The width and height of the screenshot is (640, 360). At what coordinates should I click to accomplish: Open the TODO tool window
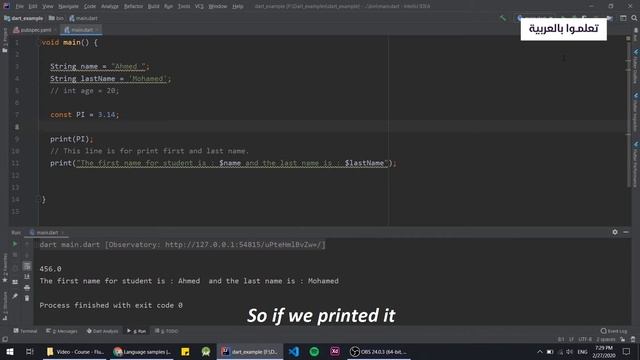pos(167,331)
